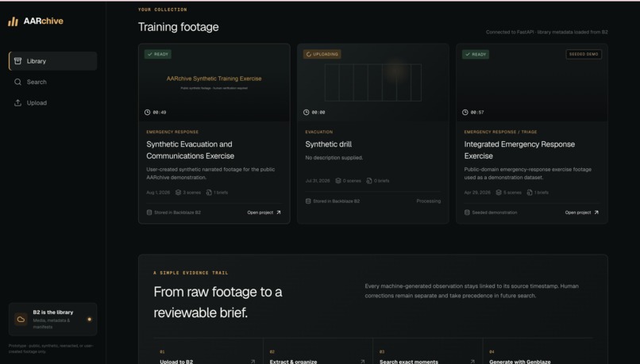This screenshot has height=364, width=640.
Task: Click the document icon beside Integrated Emergency's 1 briefs
Action: (530, 193)
